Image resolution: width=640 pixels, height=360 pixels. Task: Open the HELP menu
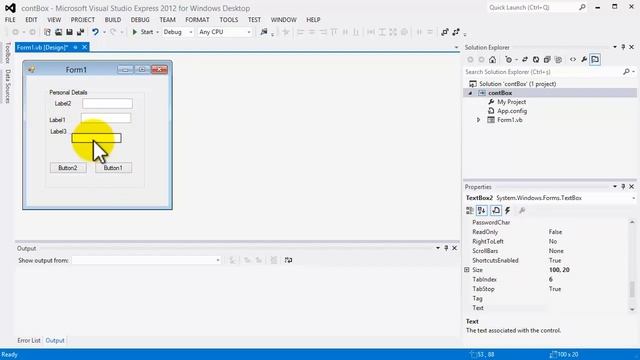point(313,20)
